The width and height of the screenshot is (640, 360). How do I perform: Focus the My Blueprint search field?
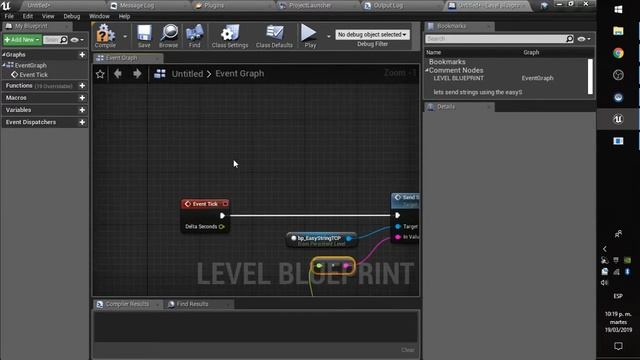[55, 40]
